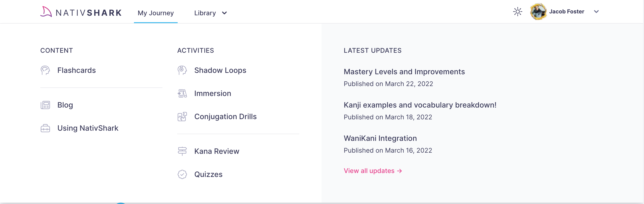Open Mastery Levels and Improvements update
The height and width of the screenshot is (204, 644).
[x=404, y=72]
